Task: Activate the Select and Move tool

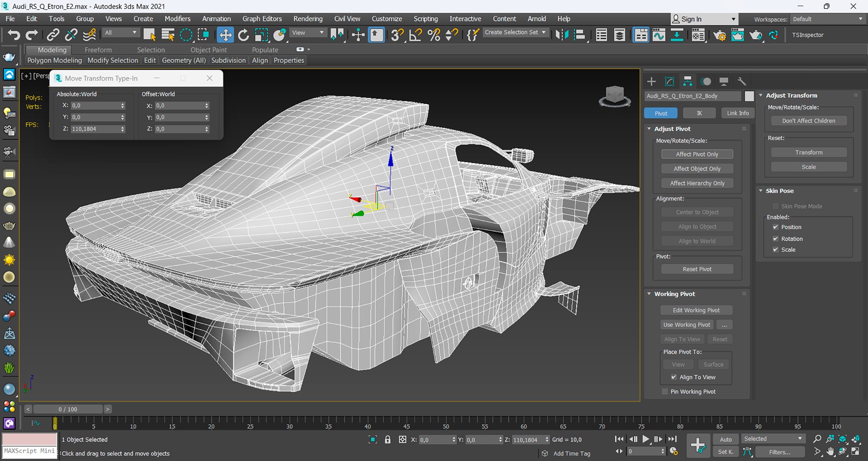Action: 225,35
